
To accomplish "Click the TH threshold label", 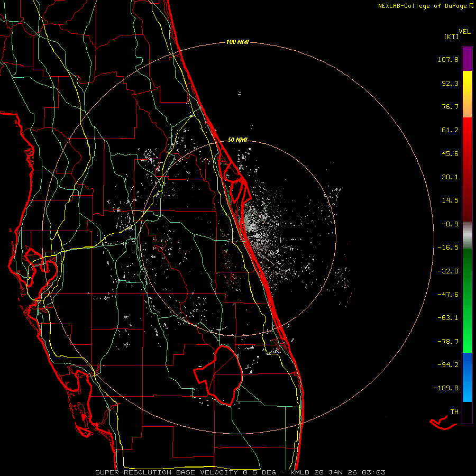I will [x=454, y=412].
